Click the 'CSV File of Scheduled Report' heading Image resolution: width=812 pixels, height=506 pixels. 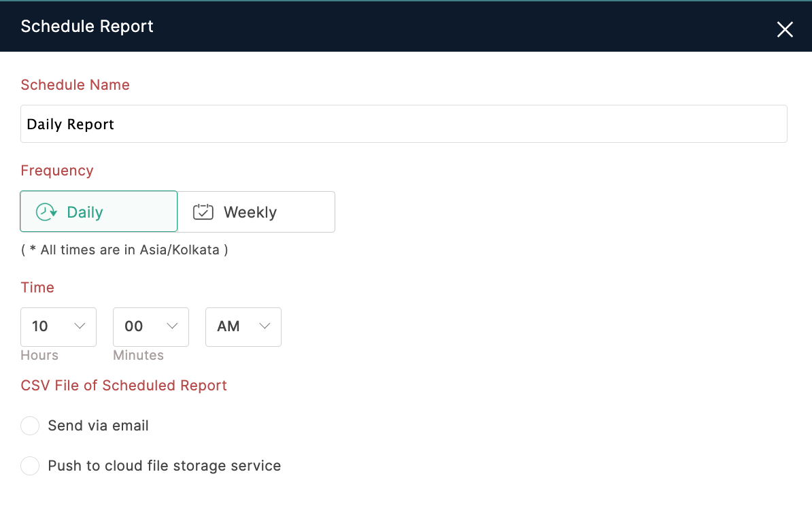point(124,386)
